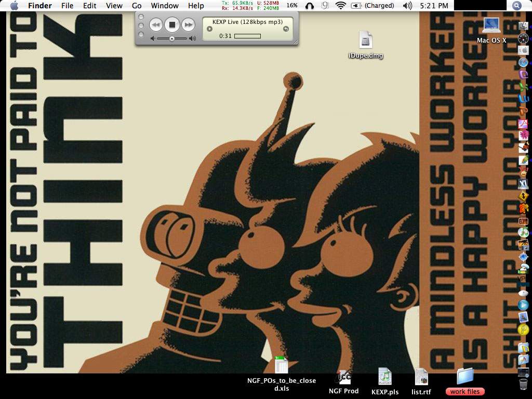Open the VPN Dock icon
This screenshot has width=532, height=399.
pos(523,281)
